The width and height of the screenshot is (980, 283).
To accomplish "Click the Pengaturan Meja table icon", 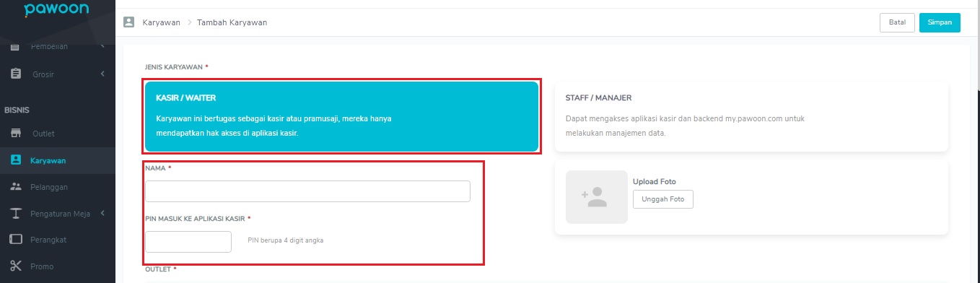I will click(x=16, y=213).
